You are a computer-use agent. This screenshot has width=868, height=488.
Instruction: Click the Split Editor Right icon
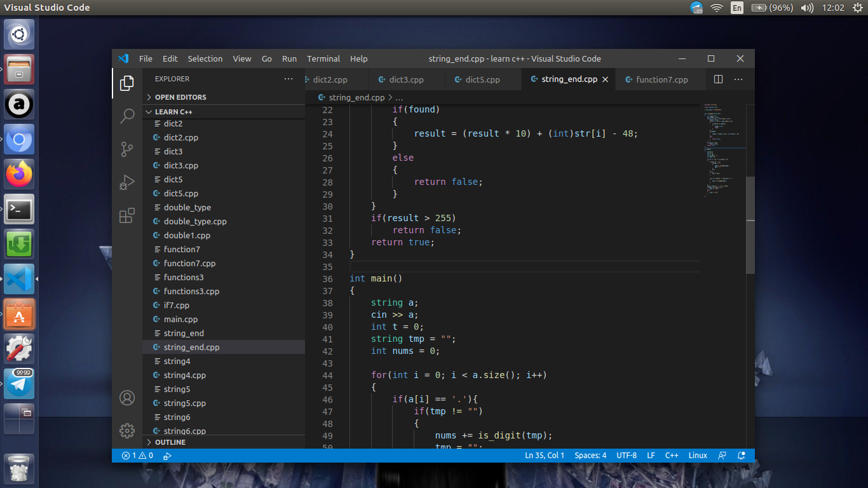click(x=718, y=79)
